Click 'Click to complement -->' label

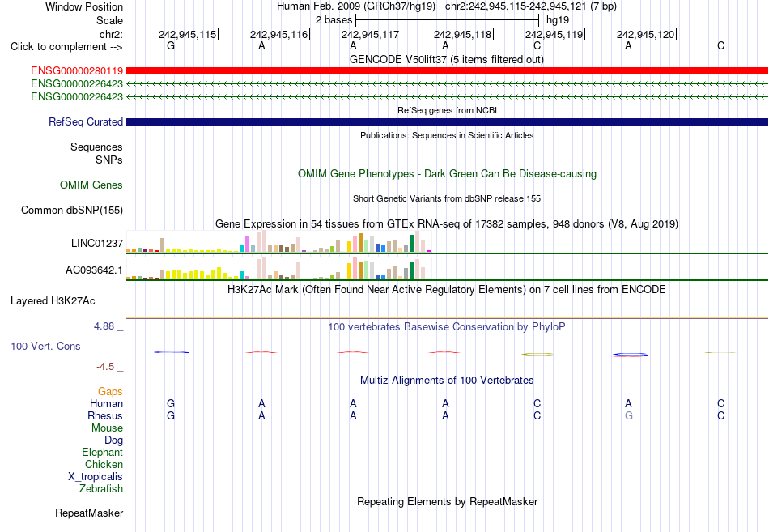tap(66, 47)
